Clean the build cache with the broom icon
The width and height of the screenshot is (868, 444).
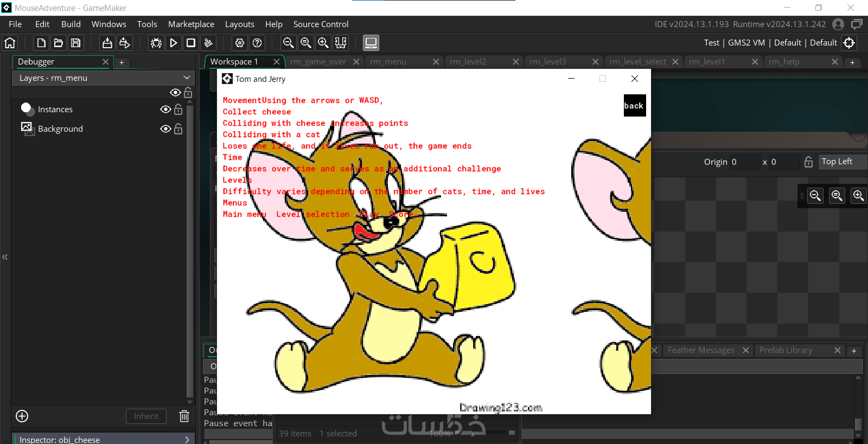click(x=208, y=43)
